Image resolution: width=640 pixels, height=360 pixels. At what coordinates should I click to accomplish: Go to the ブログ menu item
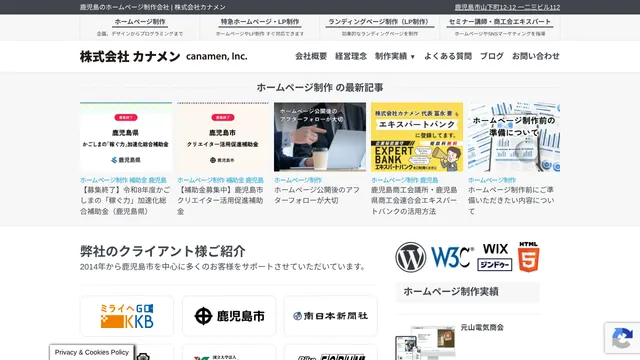coord(492,56)
